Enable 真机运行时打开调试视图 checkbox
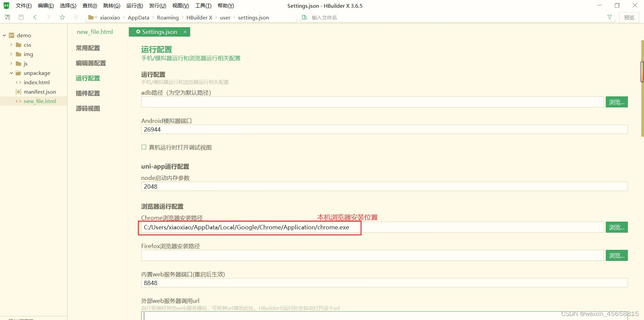 (x=144, y=147)
